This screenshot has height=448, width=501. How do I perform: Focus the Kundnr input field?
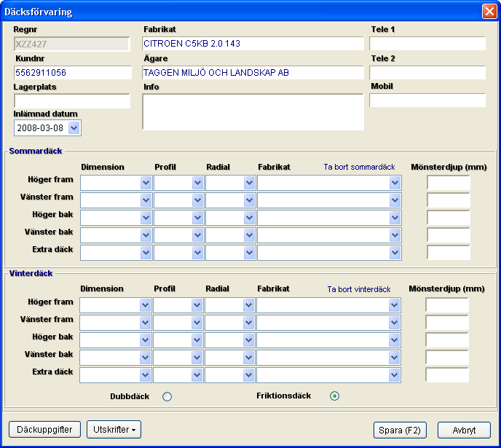coord(73,73)
